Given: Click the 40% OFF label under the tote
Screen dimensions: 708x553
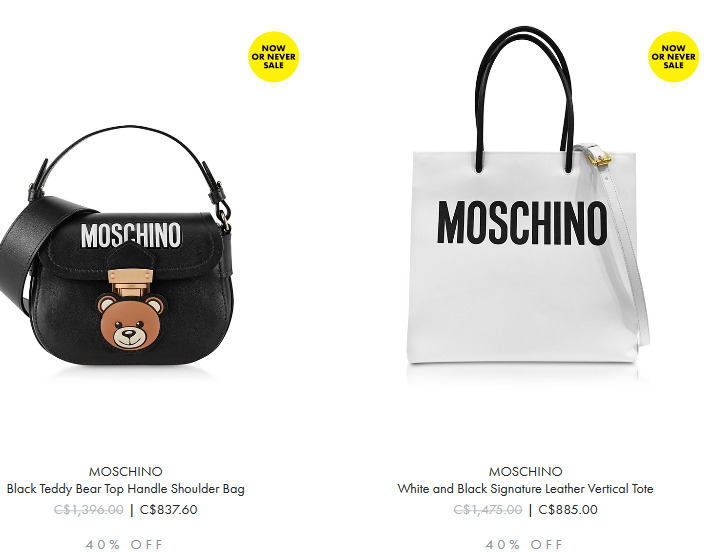Looking at the screenshot, I should [x=524, y=544].
